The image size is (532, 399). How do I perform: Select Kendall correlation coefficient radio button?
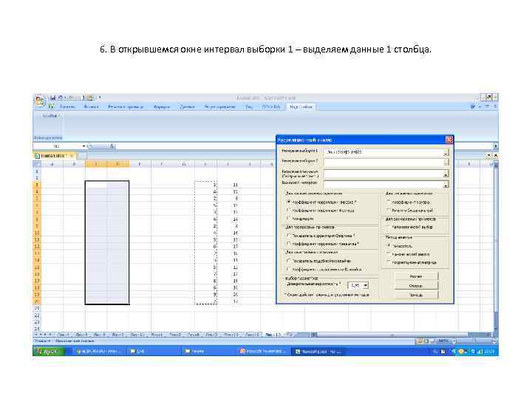pos(289,244)
